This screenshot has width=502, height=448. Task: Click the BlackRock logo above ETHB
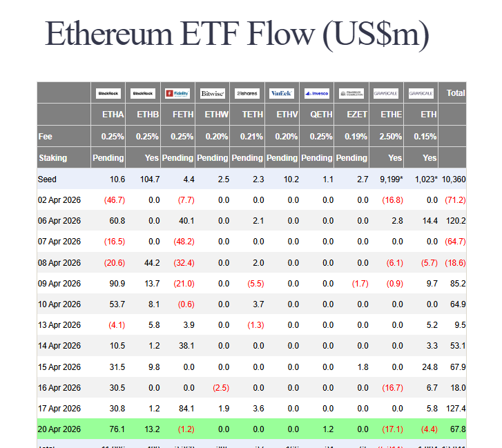pos(143,93)
